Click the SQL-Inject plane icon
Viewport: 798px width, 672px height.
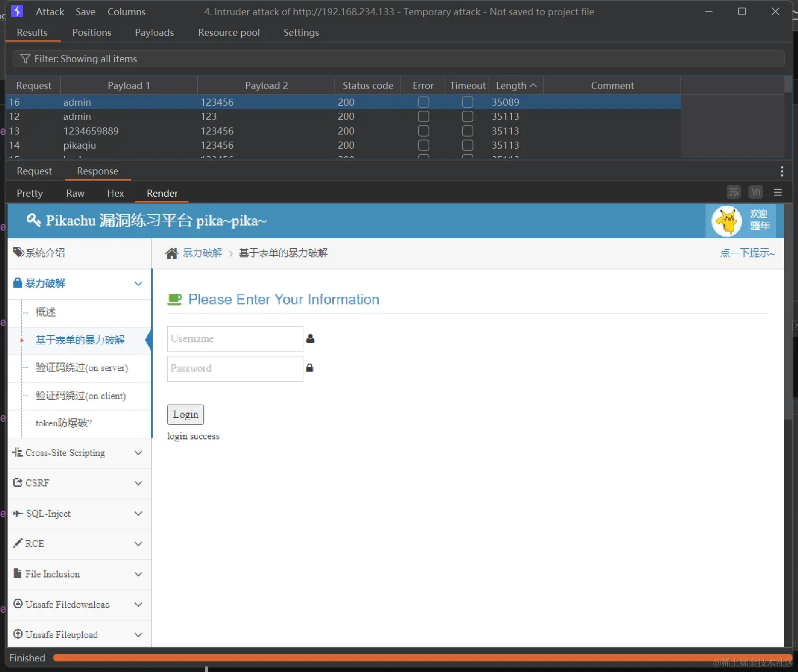(x=18, y=513)
